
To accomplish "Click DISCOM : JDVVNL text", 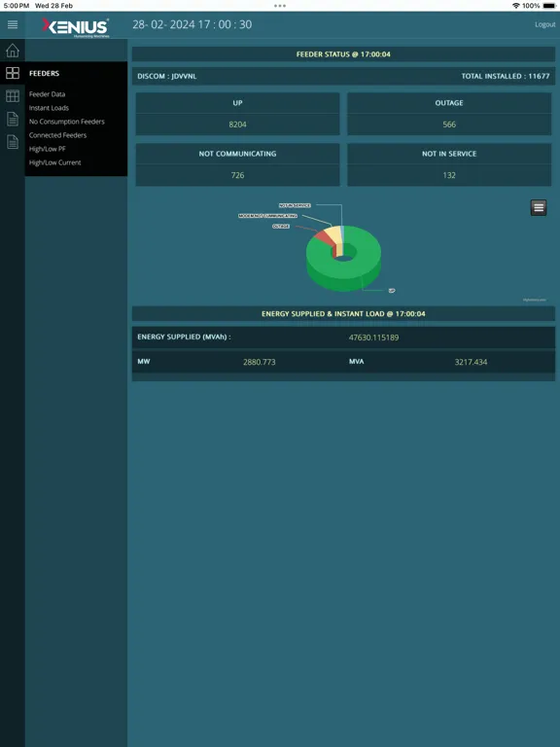I will click(x=166, y=76).
